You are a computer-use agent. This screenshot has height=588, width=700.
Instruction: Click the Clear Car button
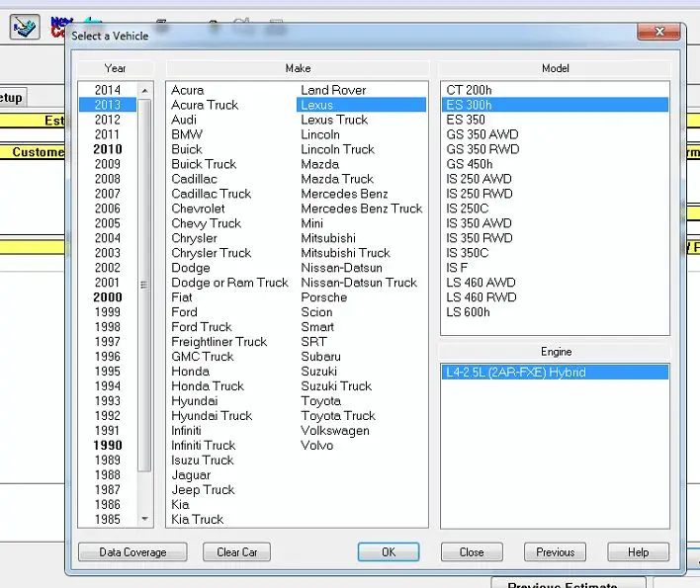[x=236, y=552]
